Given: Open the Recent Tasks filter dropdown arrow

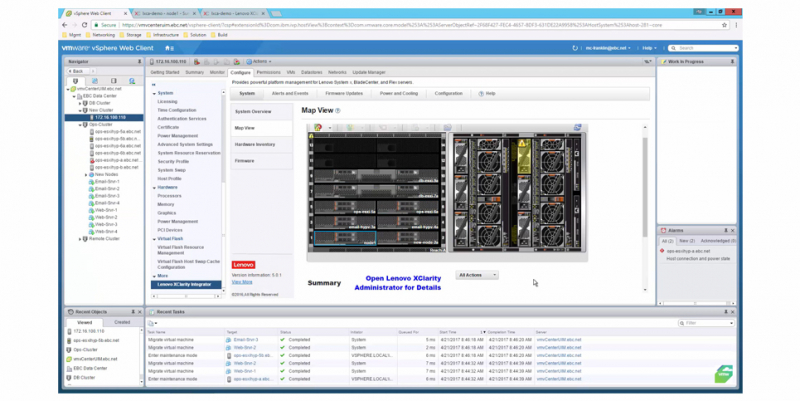Looking at the screenshot, I should point(731,323).
